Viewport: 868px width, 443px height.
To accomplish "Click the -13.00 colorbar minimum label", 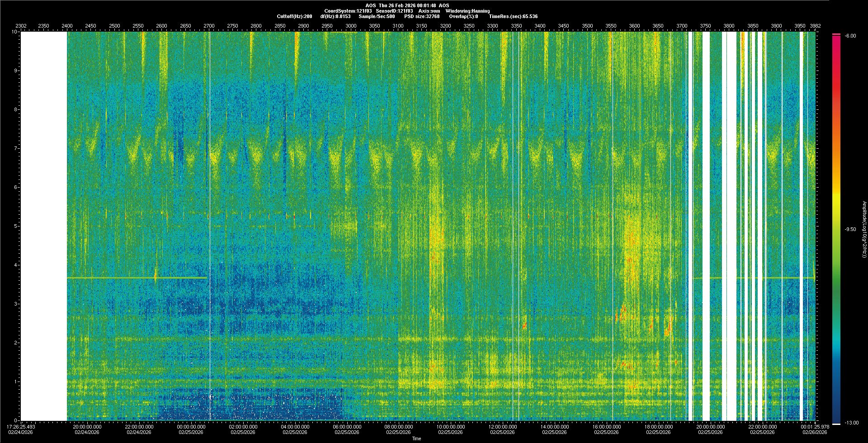I will pos(849,423).
